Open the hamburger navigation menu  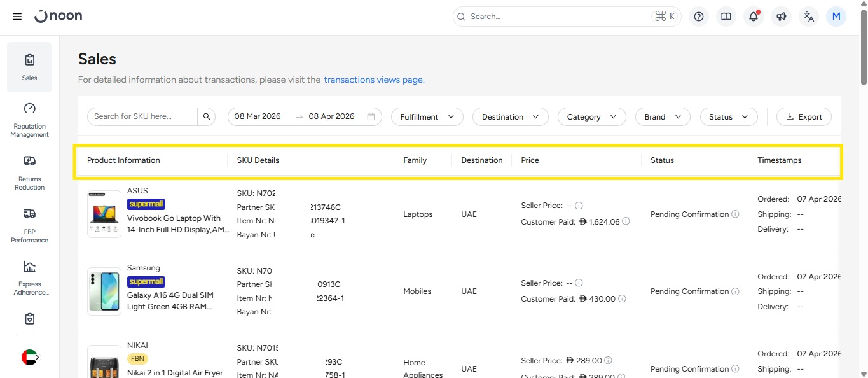(17, 17)
